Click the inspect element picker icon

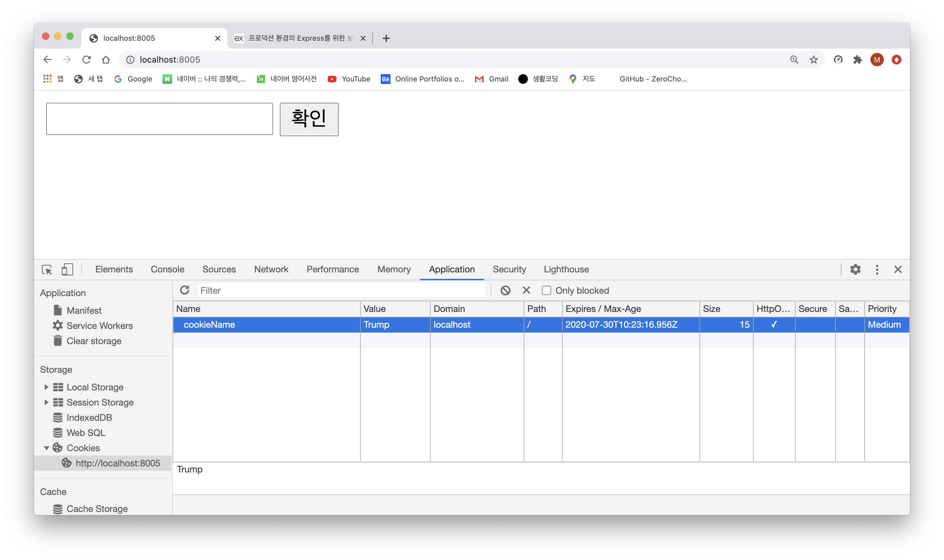click(x=47, y=269)
